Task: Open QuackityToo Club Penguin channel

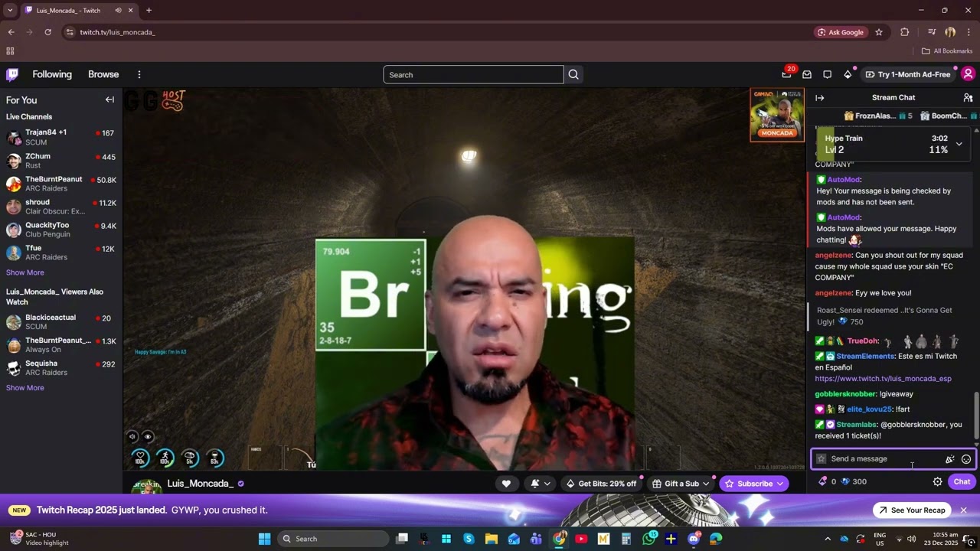Action: coord(61,230)
